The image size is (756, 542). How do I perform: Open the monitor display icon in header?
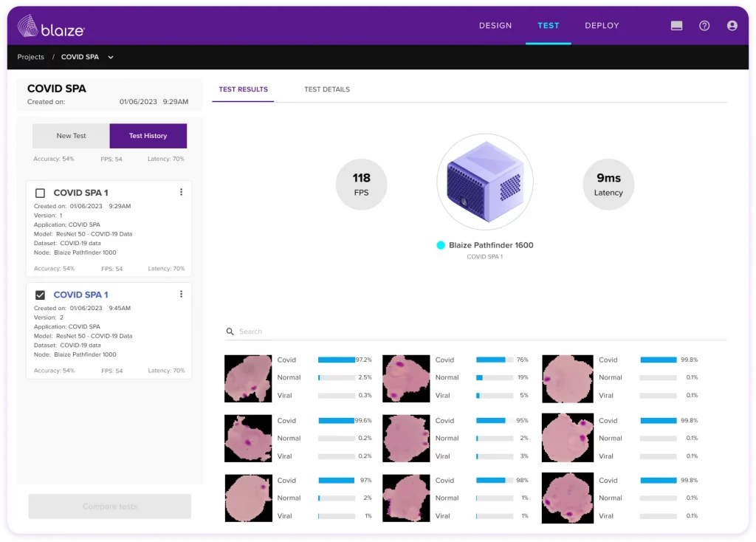[676, 26]
